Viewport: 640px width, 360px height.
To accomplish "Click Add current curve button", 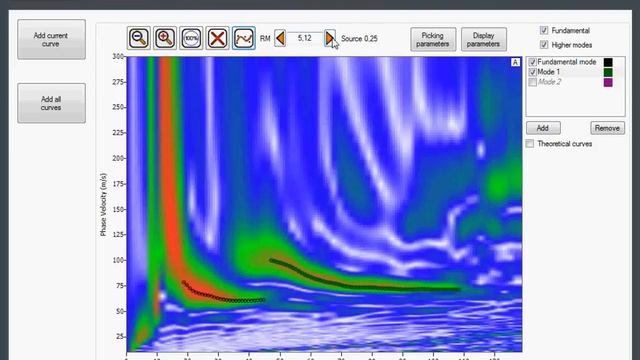I will click(x=51, y=40).
